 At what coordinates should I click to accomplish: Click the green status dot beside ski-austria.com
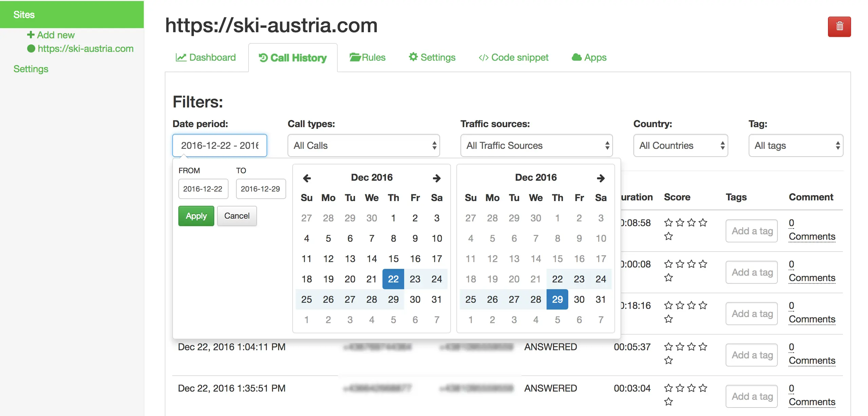31,48
